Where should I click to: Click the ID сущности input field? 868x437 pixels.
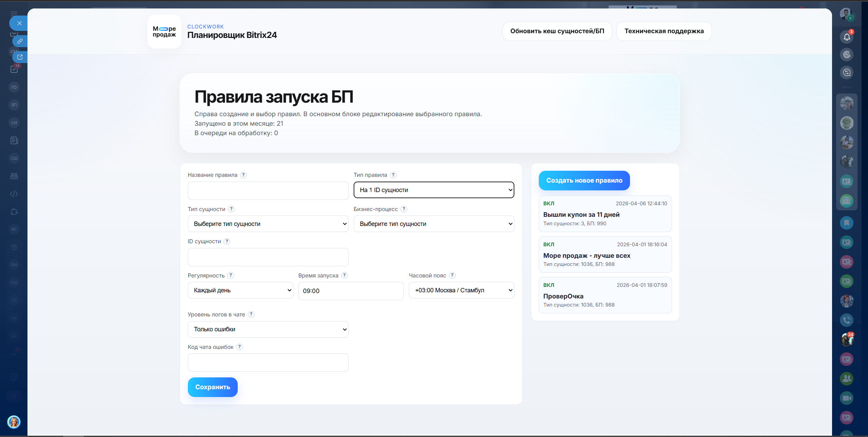(268, 257)
